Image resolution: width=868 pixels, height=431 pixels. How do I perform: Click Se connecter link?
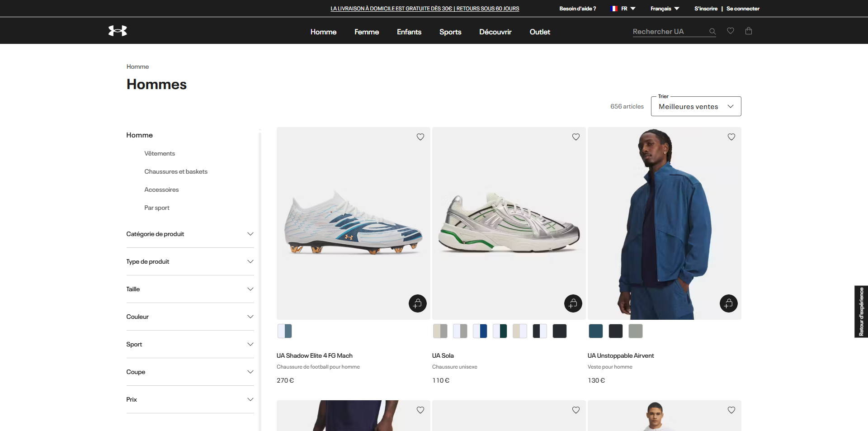(743, 9)
